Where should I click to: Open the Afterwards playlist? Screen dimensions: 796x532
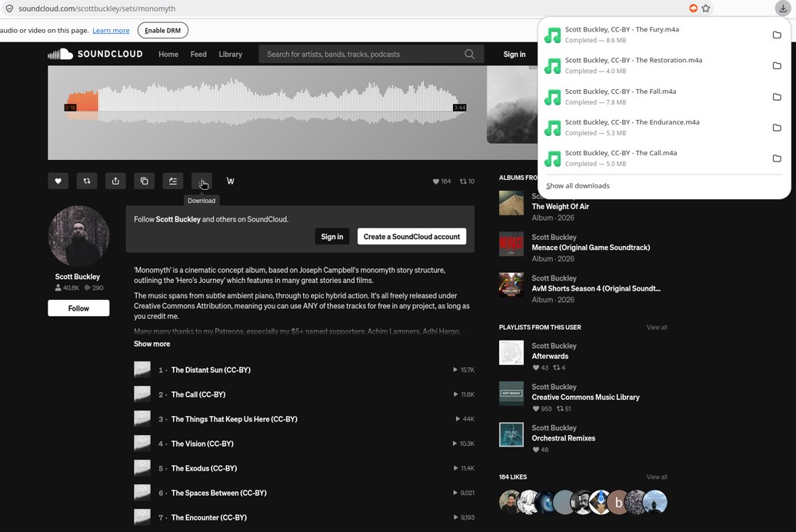click(550, 357)
